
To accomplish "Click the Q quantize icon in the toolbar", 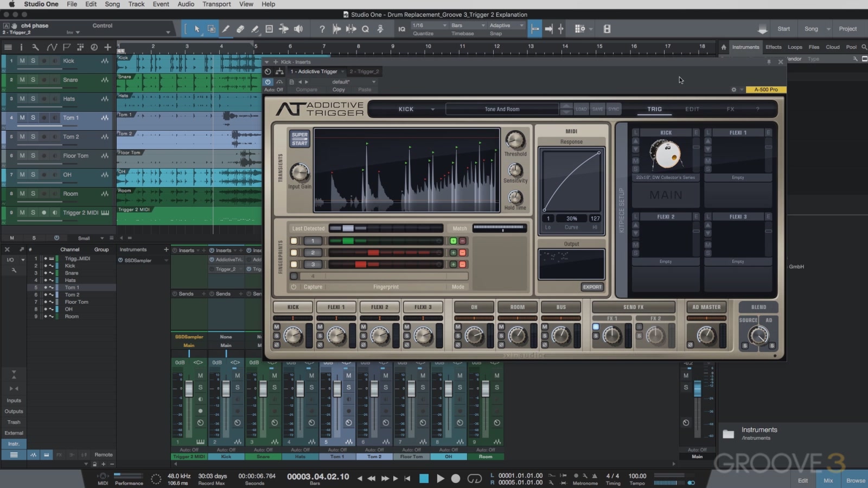I will (x=365, y=29).
